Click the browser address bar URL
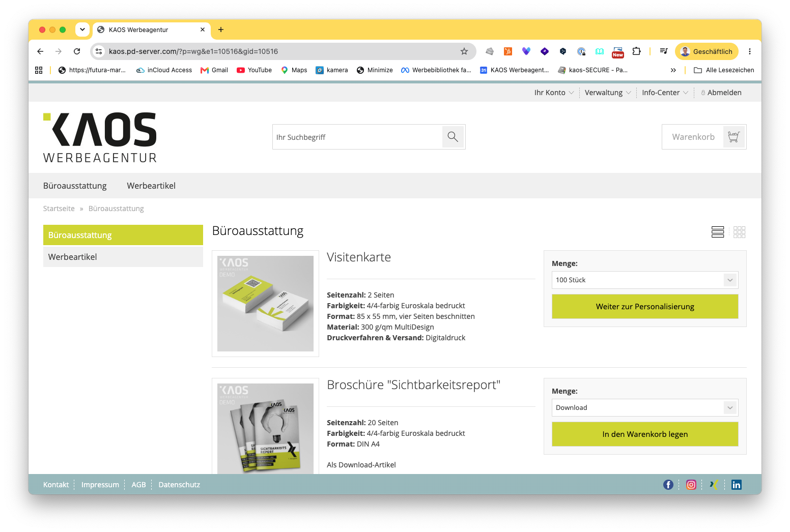Image resolution: width=790 pixels, height=532 pixels. pos(193,51)
